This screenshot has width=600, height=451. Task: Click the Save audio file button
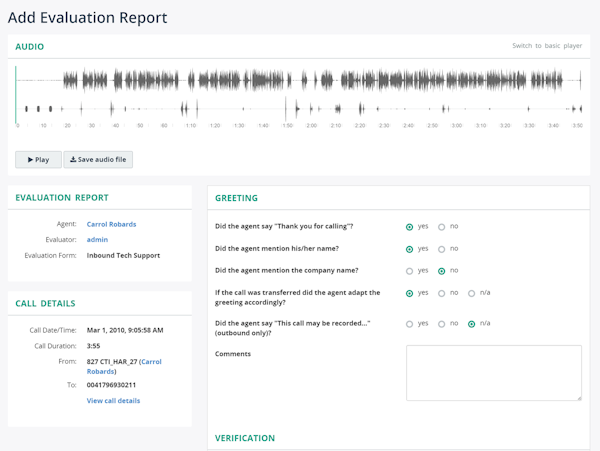[98, 160]
